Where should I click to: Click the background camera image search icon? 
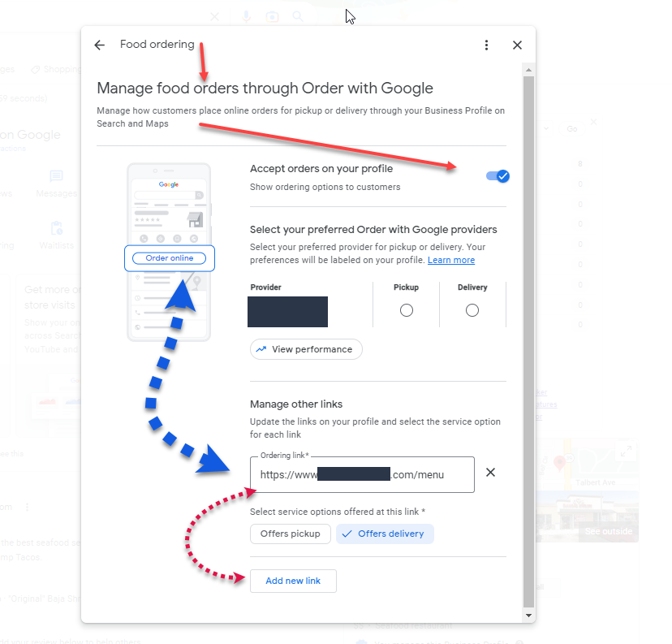pyautogui.click(x=272, y=17)
